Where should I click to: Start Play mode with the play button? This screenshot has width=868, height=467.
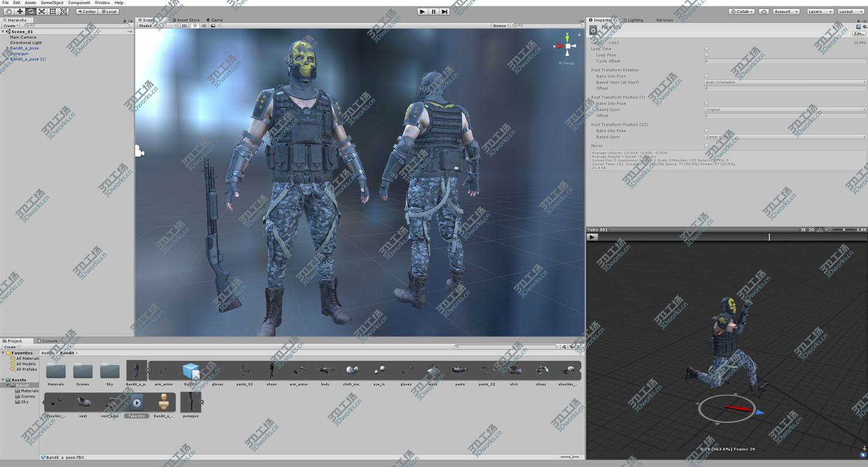tap(422, 11)
